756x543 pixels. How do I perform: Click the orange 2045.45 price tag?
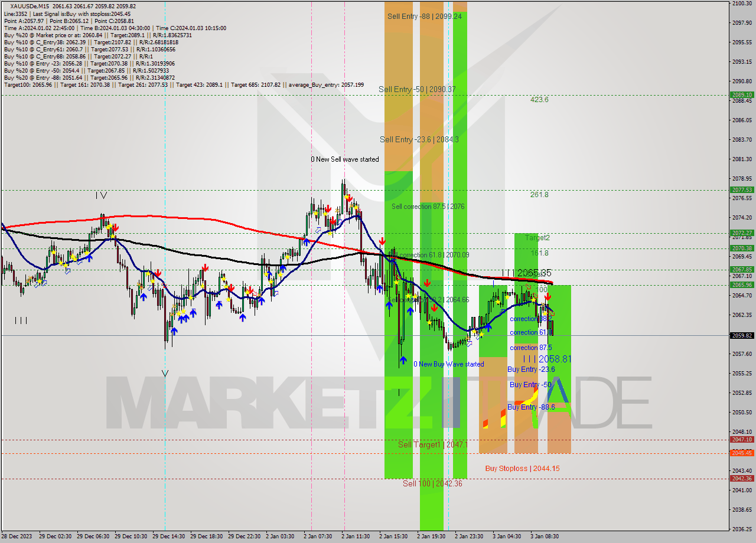coord(741,453)
